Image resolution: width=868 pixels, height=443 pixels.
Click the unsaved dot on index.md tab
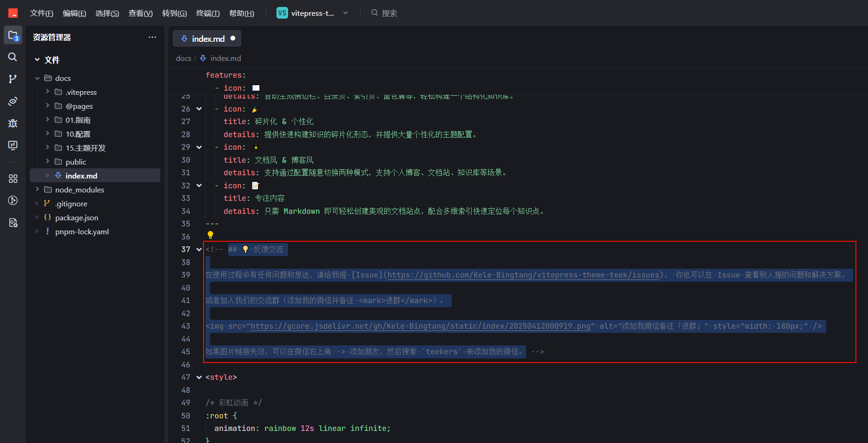(233, 38)
